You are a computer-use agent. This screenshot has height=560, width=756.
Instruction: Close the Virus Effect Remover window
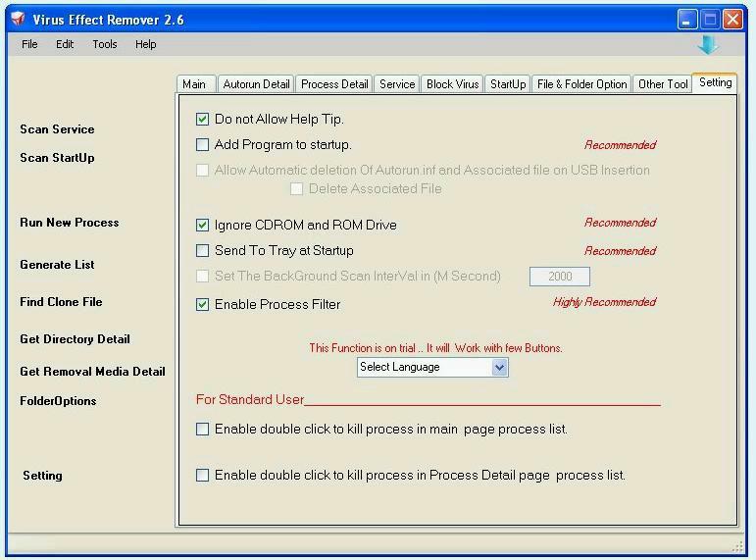pos(732,20)
